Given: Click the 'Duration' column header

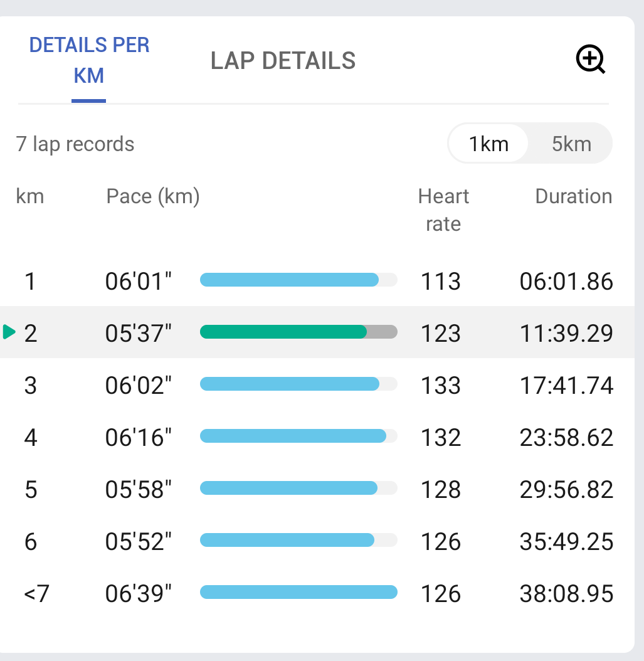Looking at the screenshot, I should tap(574, 196).
